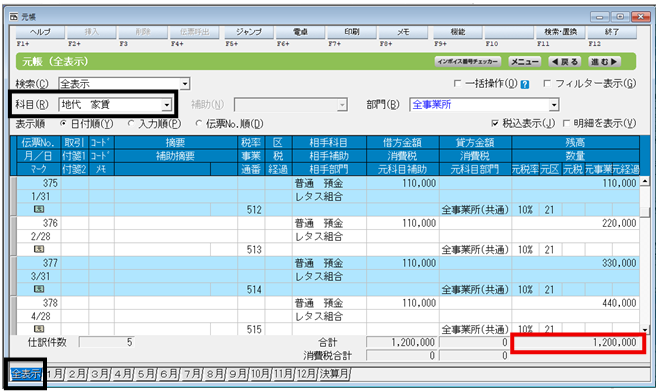
Task: Click the date 2/28 cell
Action: 39,236
